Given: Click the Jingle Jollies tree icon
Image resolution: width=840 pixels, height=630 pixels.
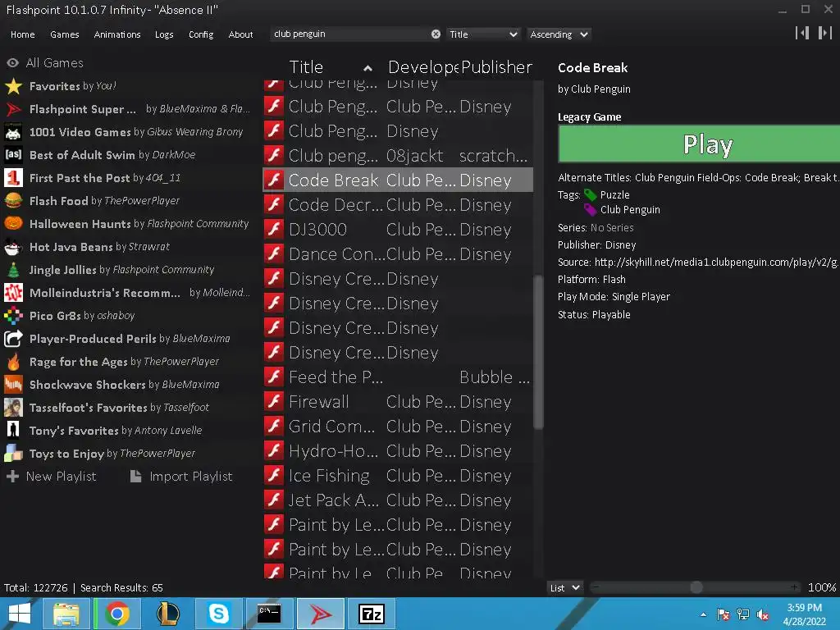Looking at the screenshot, I should [x=13, y=269].
